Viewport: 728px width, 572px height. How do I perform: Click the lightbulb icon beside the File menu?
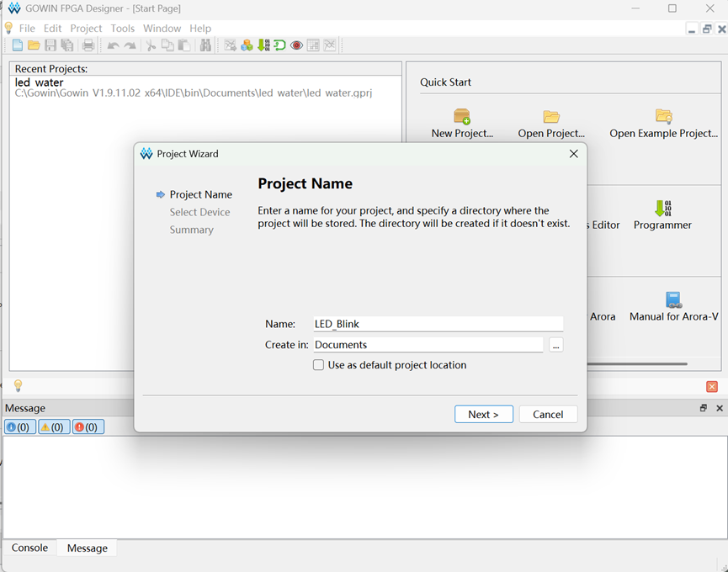(x=8, y=28)
